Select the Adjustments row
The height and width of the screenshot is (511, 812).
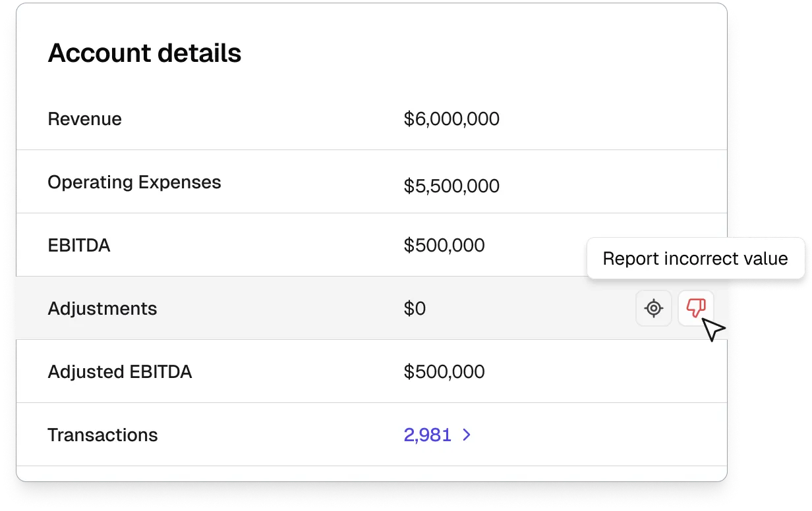(264, 308)
